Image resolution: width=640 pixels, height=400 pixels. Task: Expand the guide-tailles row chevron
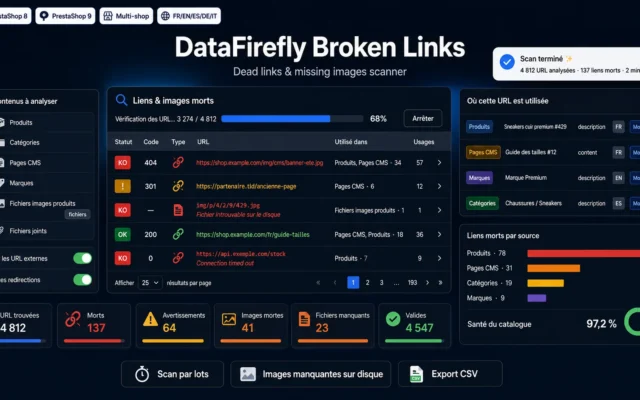point(439,234)
